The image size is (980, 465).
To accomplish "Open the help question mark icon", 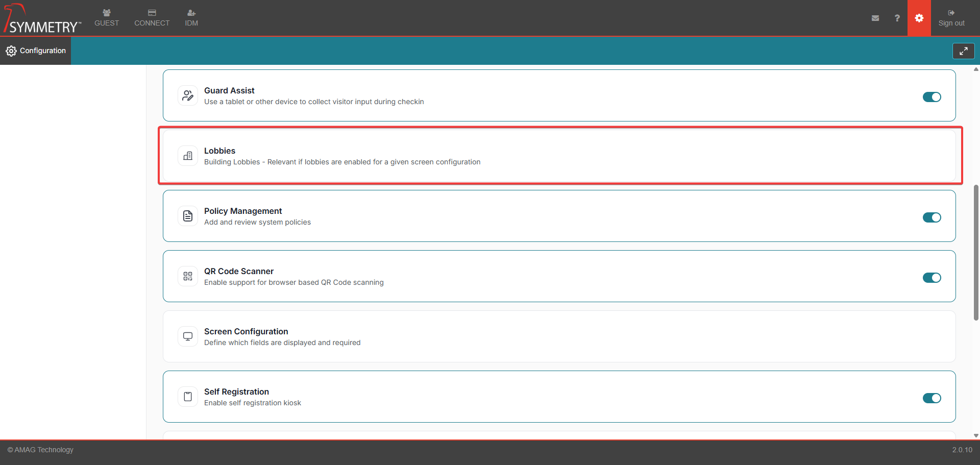I will click(x=897, y=18).
